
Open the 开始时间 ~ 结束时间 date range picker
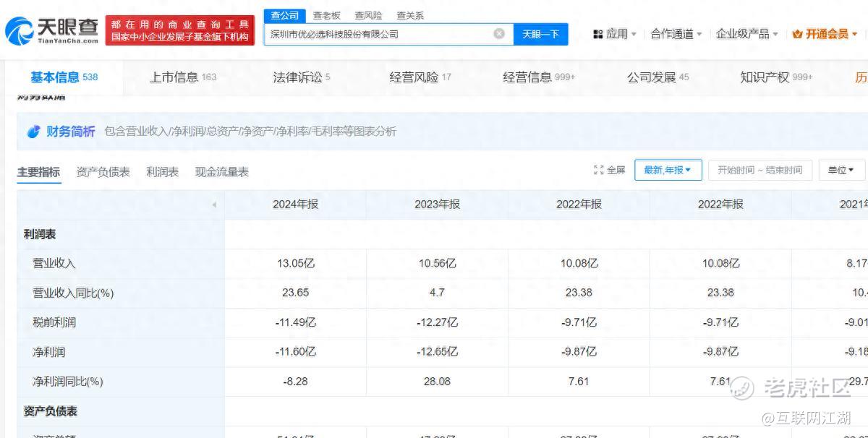point(759,170)
